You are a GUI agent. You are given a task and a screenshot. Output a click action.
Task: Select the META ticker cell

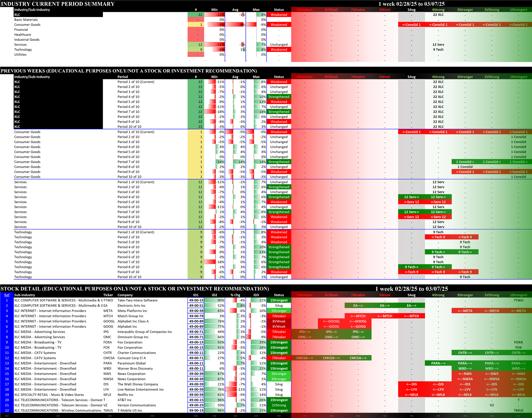click(x=108, y=311)
